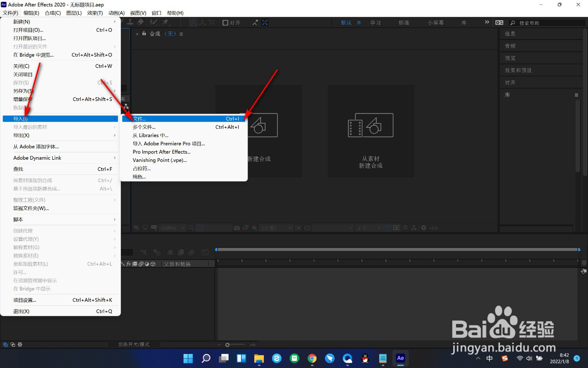This screenshot has width=588, height=368.
Task: Open the timeline Graph Editor icon
Action: 205,252
